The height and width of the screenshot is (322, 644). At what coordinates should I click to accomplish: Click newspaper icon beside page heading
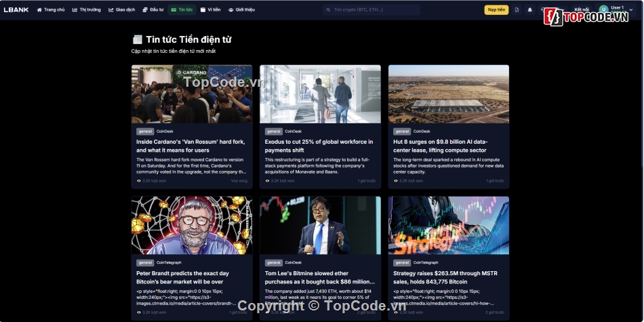[137, 39]
